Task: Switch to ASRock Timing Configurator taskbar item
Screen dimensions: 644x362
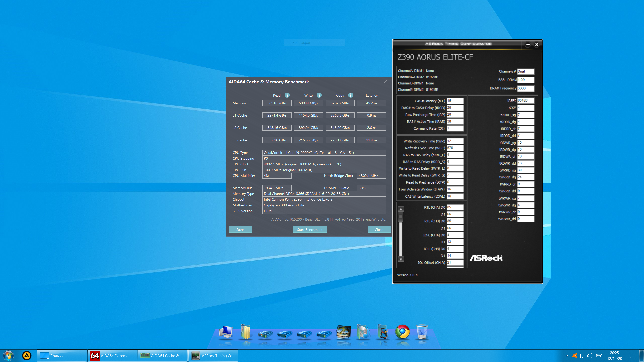Action: pos(213,356)
